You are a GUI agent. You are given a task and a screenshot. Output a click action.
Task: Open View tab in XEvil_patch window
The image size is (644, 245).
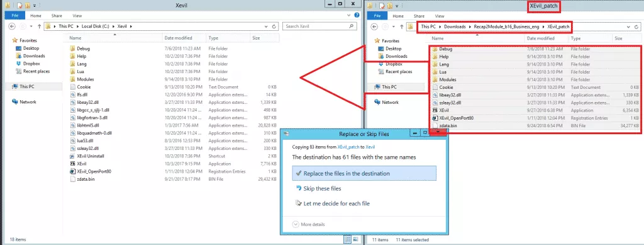coord(440,16)
